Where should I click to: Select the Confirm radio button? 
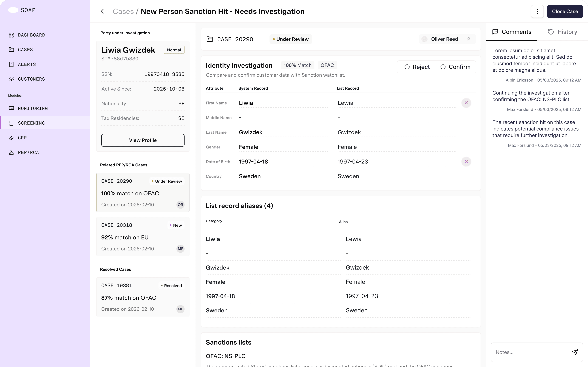(x=443, y=67)
